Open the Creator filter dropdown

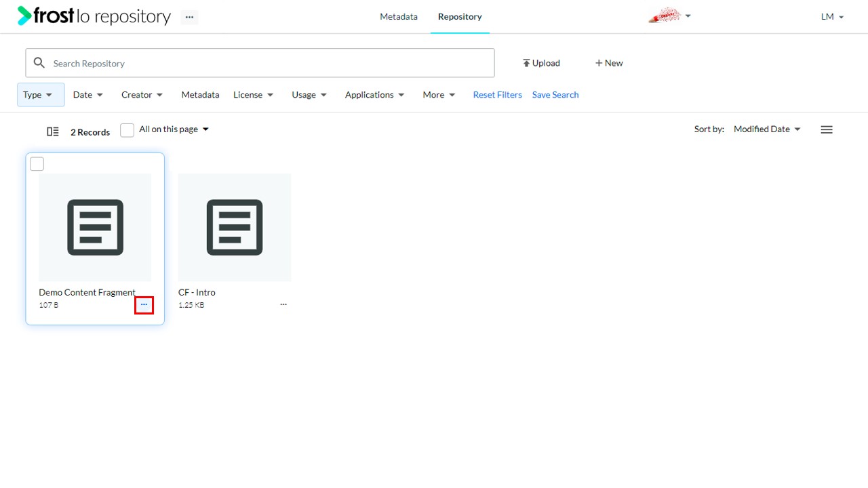142,95
